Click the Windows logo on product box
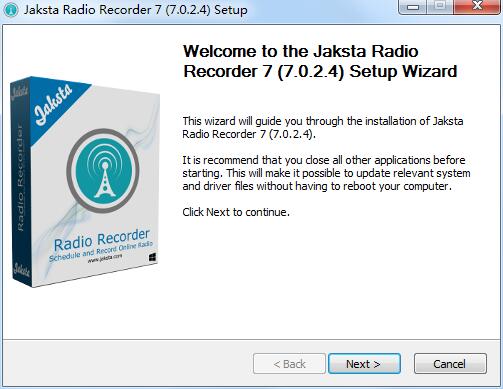The width and height of the screenshot is (503, 389). (152, 257)
